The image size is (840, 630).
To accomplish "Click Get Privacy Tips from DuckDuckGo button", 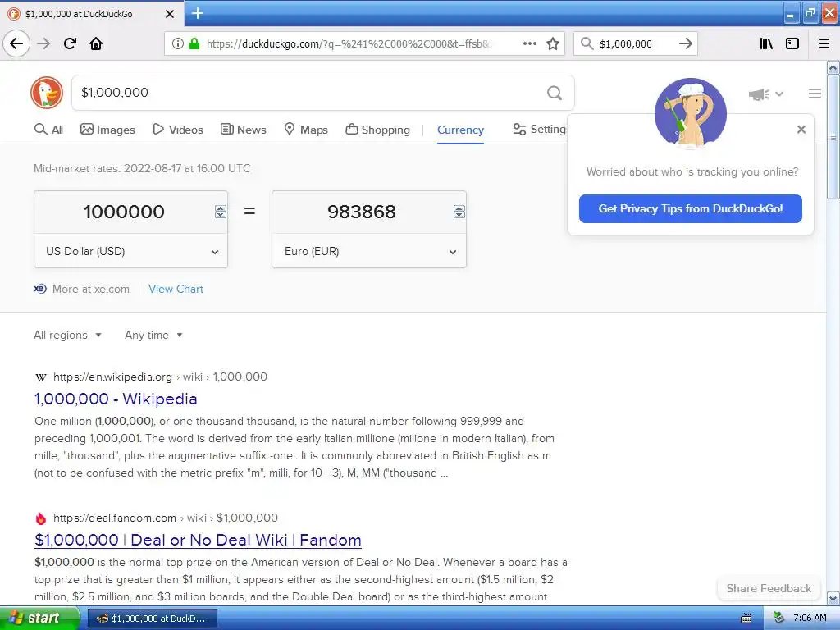I will [690, 208].
